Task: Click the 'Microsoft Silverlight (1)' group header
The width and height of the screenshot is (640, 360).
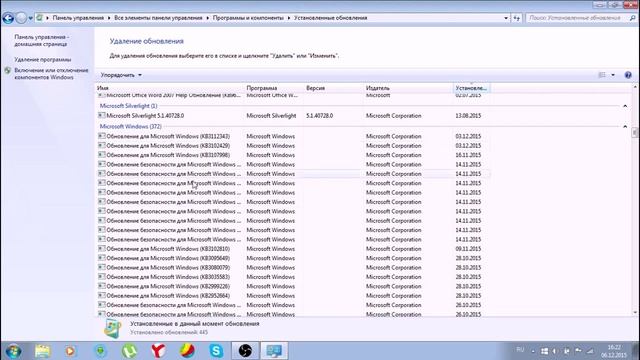Action: click(x=129, y=106)
